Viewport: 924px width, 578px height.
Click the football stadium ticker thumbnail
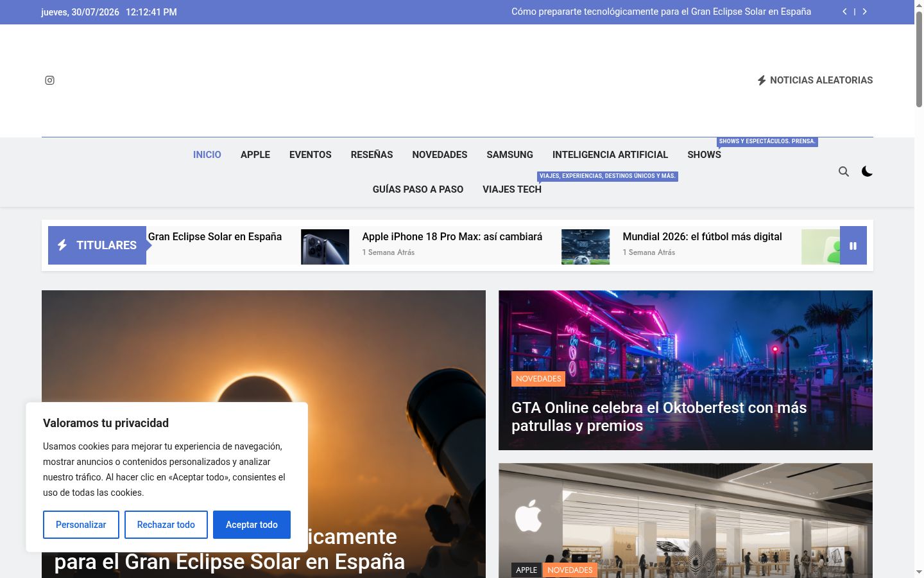(586, 247)
